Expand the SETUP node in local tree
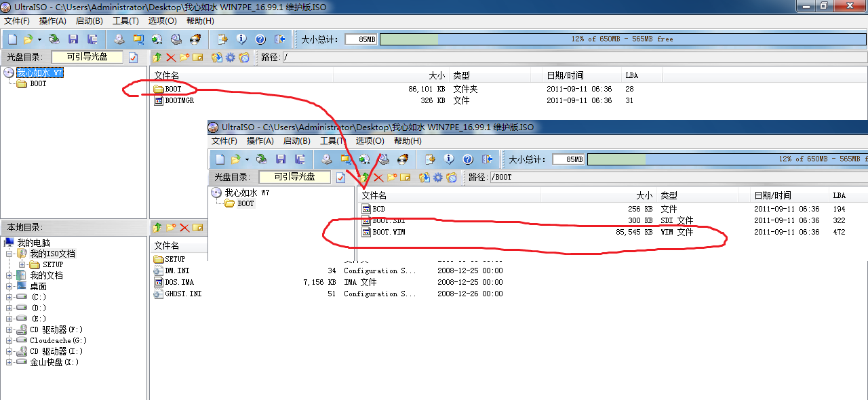This screenshot has height=400, width=868. tap(22, 264)
